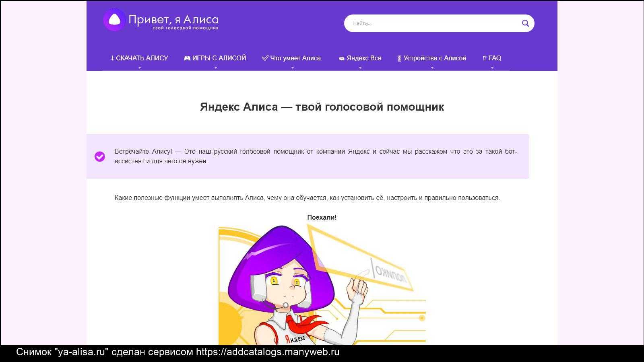Open the 'Что умеет Алиса:' menu
The image size is (644, 362).
[x=292, y=58]
